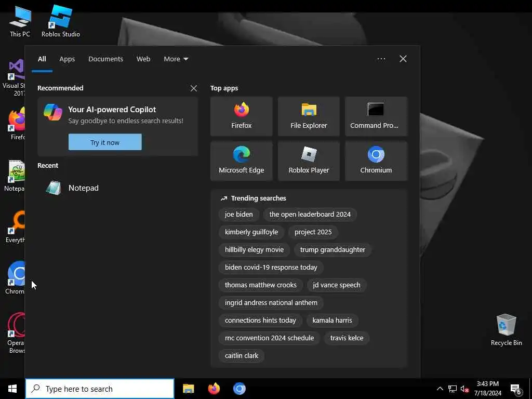Image resolution: width=532 pixels, height=399 pixels.
Task: Open Firefox from Top apps
Action: pos(241,116)
